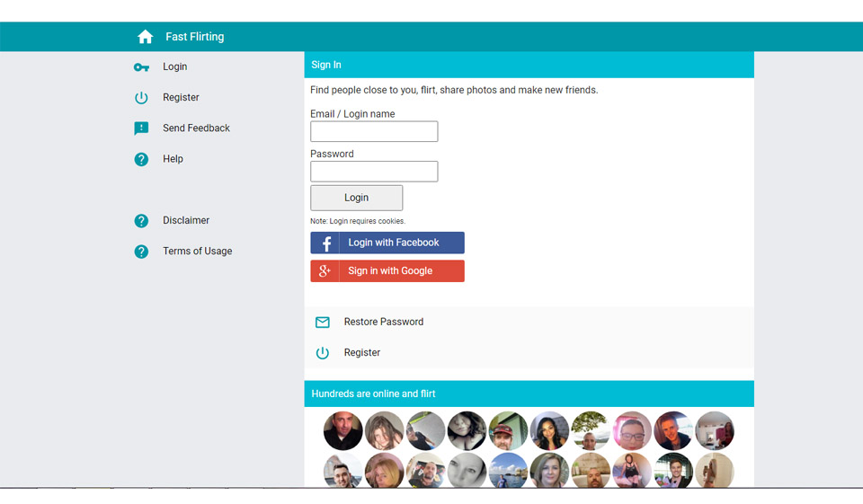The height and width of the screenshot is (504, 863).
Task: Go to Fast Flirting header title
Action: 195,37
